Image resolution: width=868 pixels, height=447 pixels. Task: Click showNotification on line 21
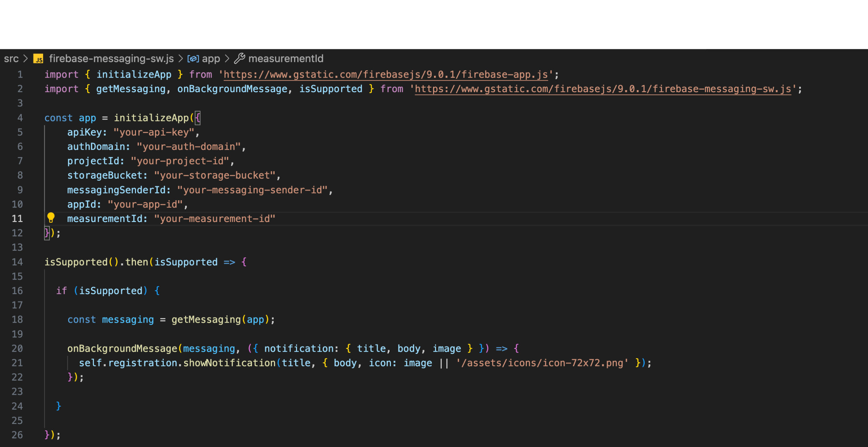coord(229,363)
